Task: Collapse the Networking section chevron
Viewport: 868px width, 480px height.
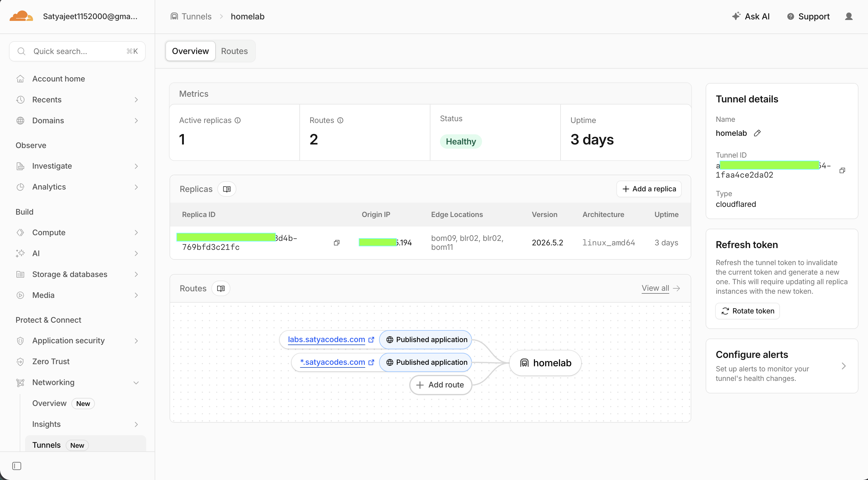Action: (x=136, y=383)
